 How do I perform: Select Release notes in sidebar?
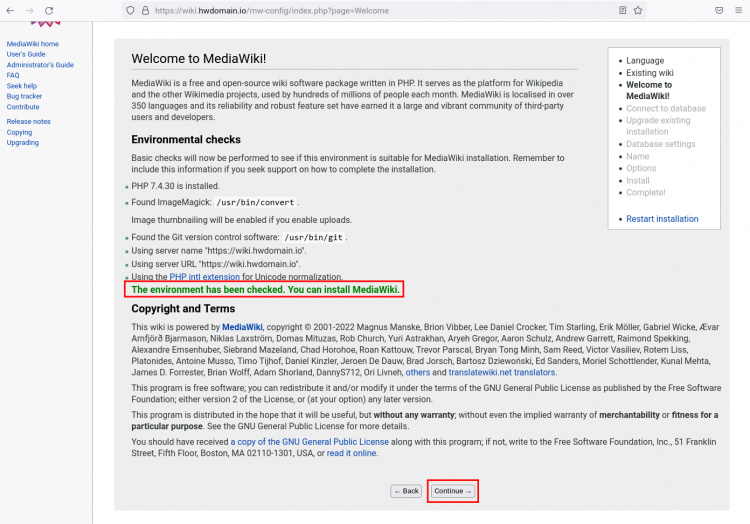(x=28, y=121)
